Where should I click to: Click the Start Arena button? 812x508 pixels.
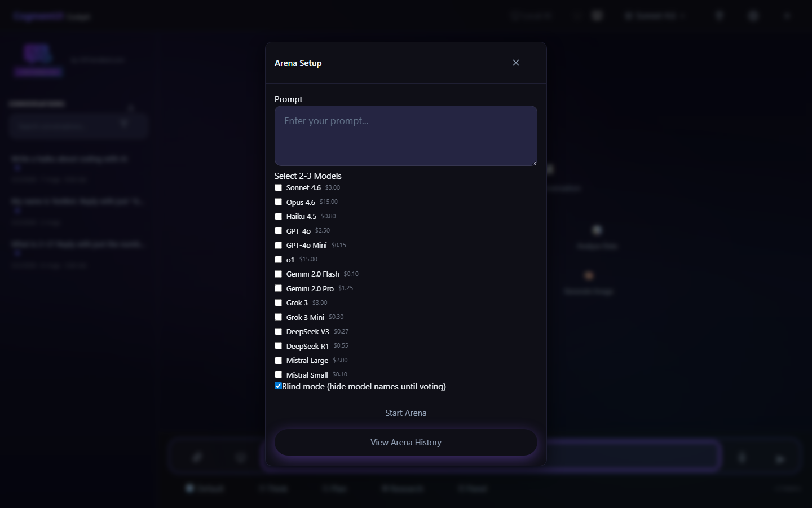[x=406, y=413]
